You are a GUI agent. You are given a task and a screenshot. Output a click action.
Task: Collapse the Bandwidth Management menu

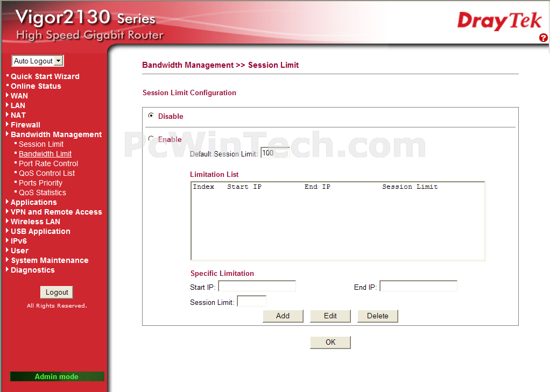(56, 134)
